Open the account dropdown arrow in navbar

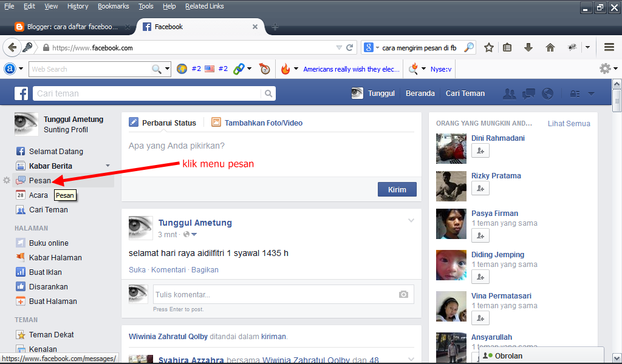click(590, 94)
